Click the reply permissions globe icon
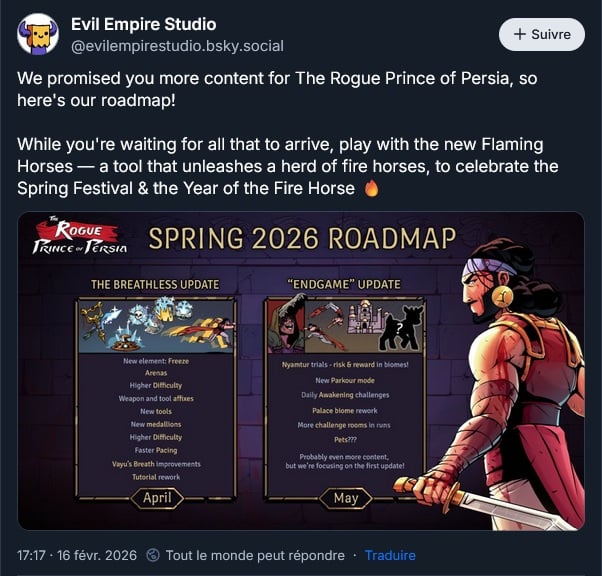This screenshot has height=576, width=602. click(153, 555)
